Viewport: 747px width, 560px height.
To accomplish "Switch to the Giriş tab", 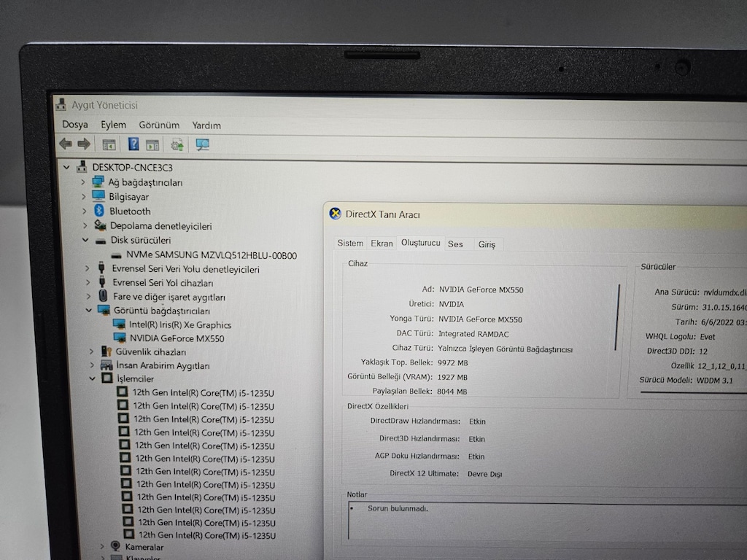I will tap(487, 244).
